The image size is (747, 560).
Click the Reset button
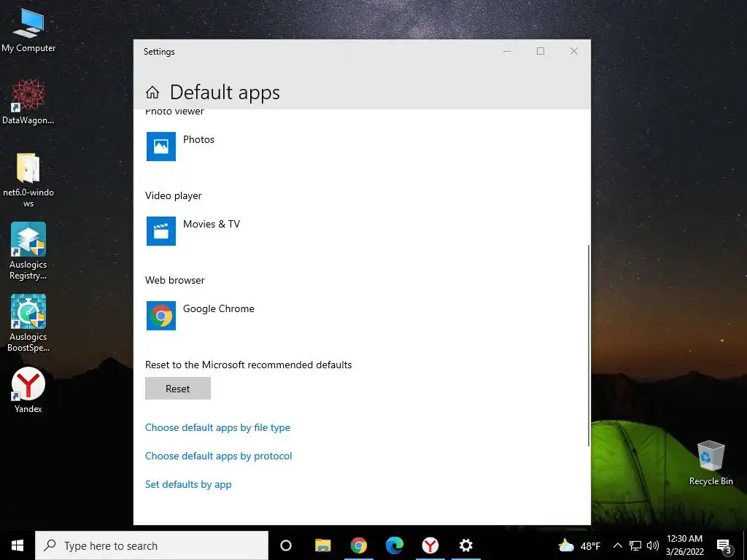[178, 389]
